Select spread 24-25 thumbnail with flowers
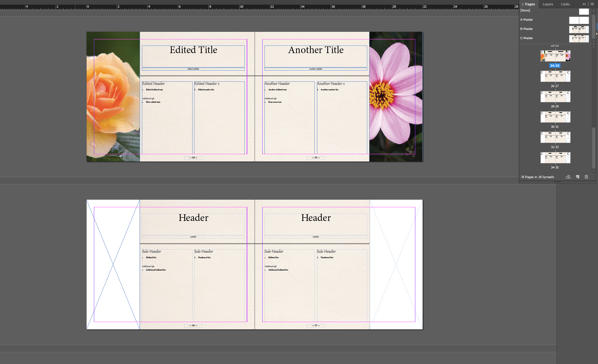 coord(555,56)
